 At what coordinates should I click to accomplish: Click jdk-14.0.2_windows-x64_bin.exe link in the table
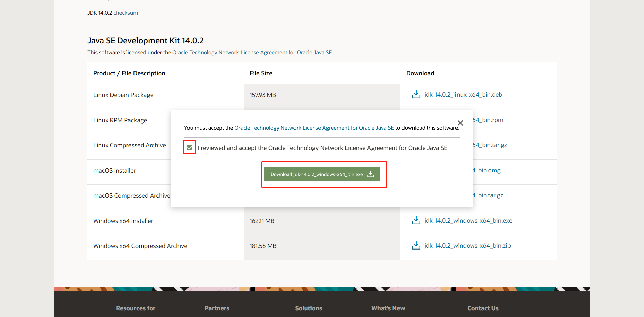[x=468, y=221]
